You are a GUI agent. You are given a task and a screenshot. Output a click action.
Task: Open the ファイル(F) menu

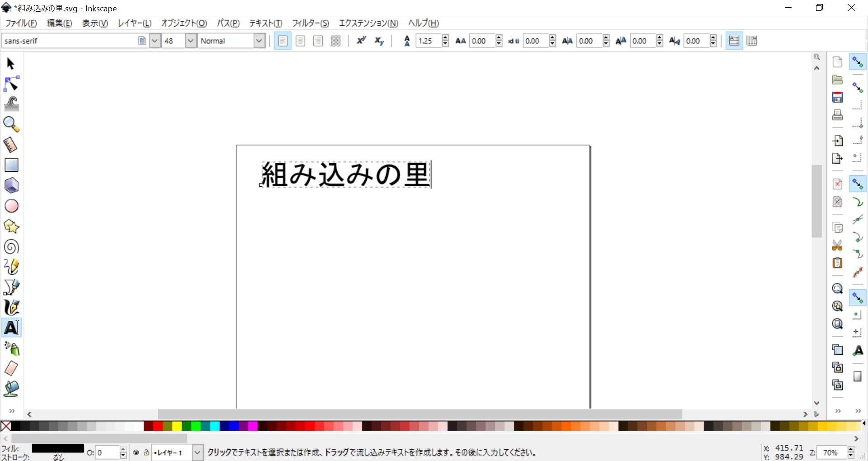click(x=21, y=23)
